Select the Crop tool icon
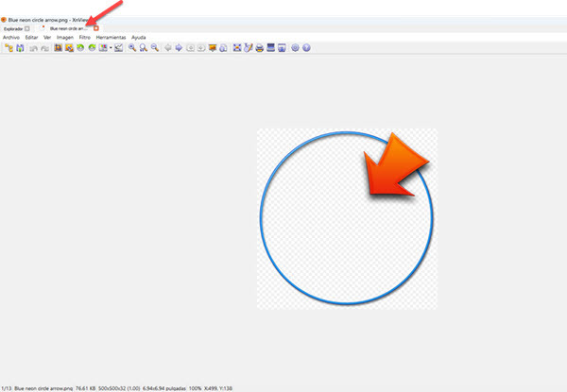Screen dimensions: 567x392 (58, 47)
